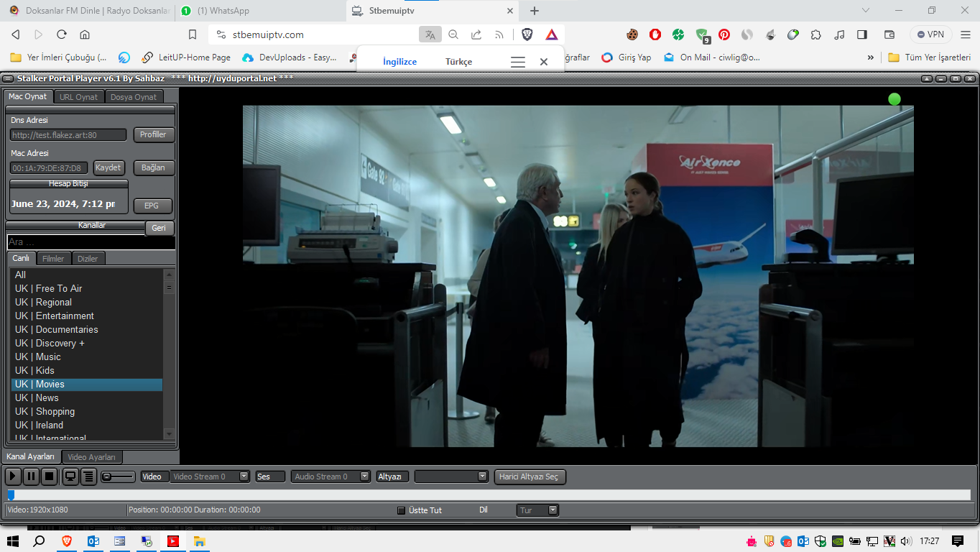This screenshot has height=552, width=980.
Task: Stop the current playback
Action: tap(49, 476)
